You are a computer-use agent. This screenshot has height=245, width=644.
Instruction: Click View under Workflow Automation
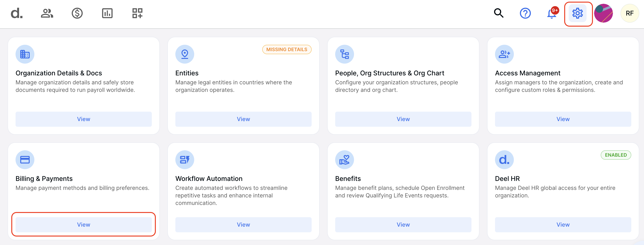(x=243, y=225)
